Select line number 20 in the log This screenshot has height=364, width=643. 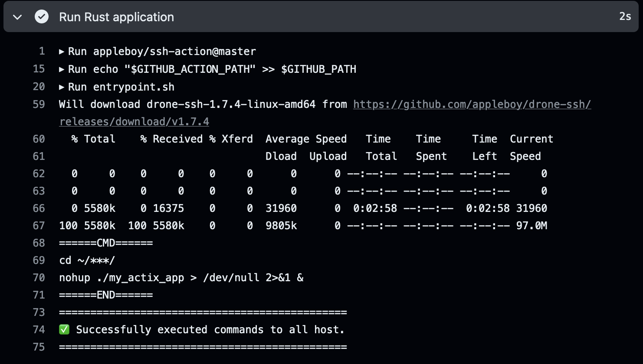tap(39, 87)
